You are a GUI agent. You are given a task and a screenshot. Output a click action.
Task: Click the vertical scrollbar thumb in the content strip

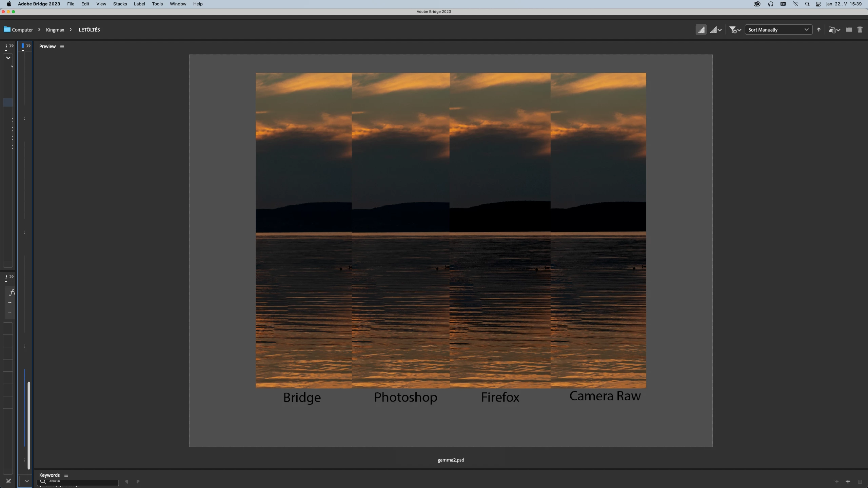29,425
